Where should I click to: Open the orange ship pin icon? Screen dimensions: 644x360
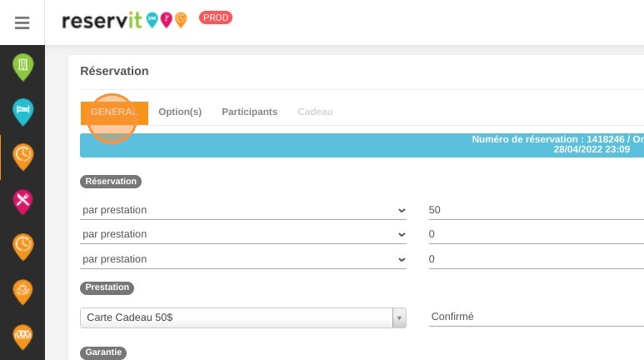(x=23, y=292)
